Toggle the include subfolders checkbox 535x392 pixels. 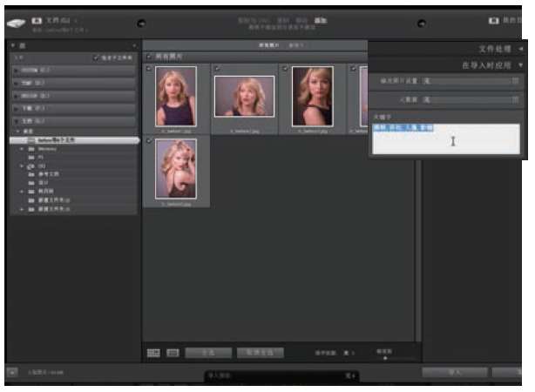95,57
